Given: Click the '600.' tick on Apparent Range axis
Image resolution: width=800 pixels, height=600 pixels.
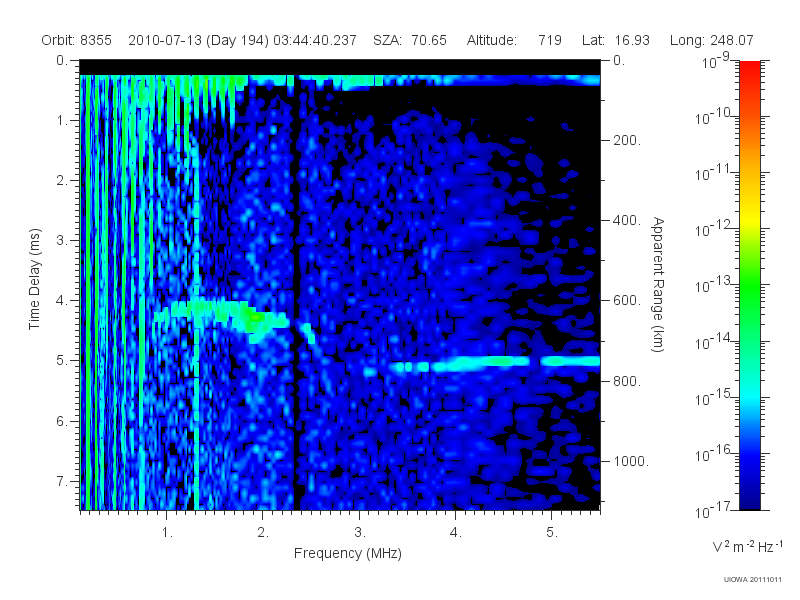Looking at the screenshot, I should click(627, 301).
